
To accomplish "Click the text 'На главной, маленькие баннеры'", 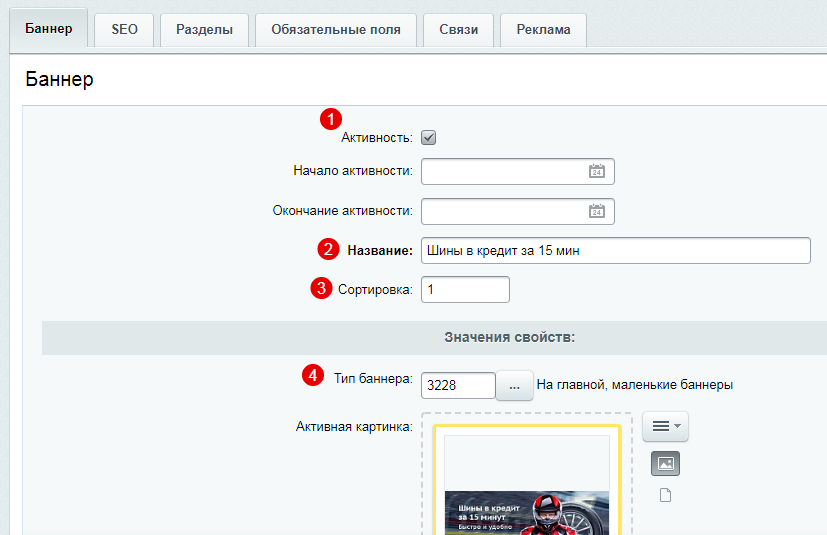I will click(x=634, y=385).
